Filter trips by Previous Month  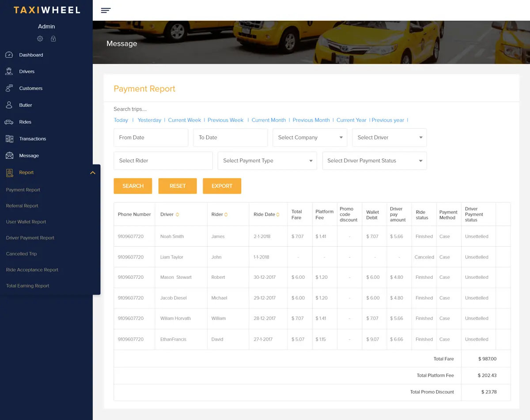311,120
